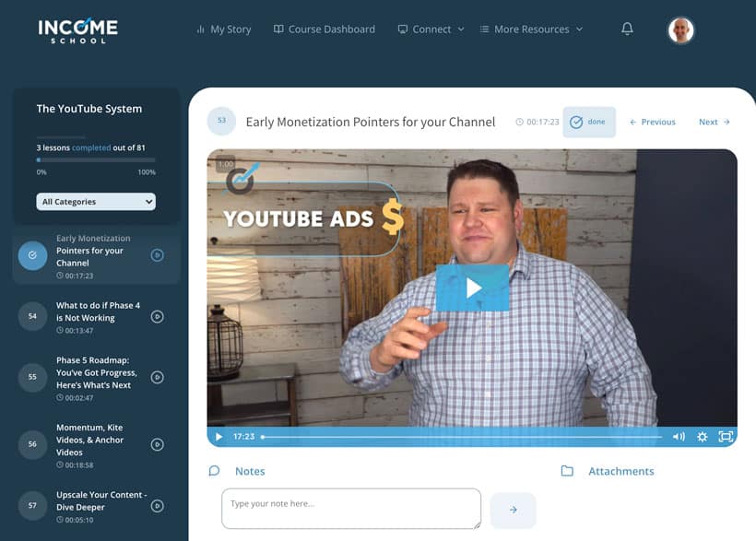Click the 17:23 time in video controls

244,436
